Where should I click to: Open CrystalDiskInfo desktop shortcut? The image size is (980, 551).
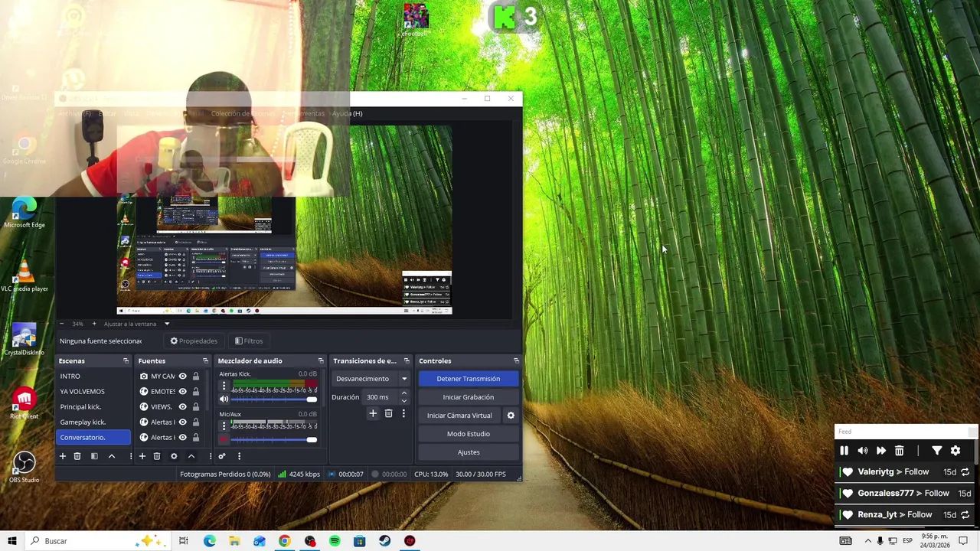pyautogui.click(x=24, y=340)
